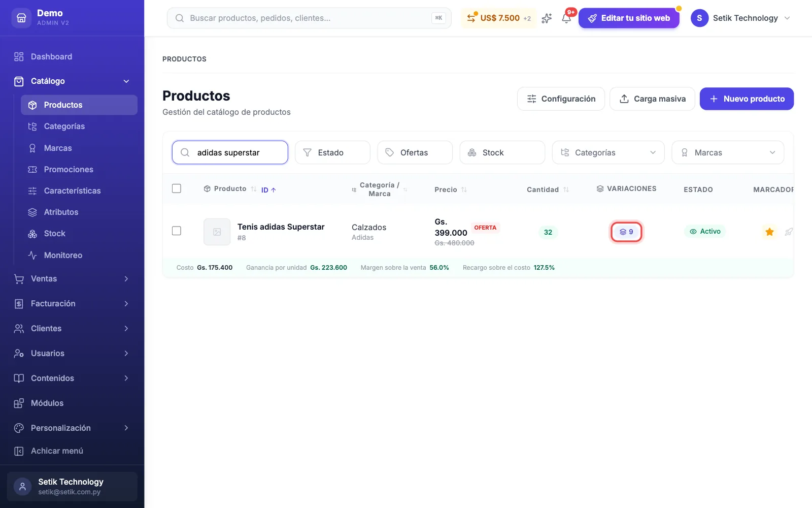Viewport: 812px width, 508px height.
Task: Open the US$ 7.500 currency exchange indicator
Action: (498, 18)
